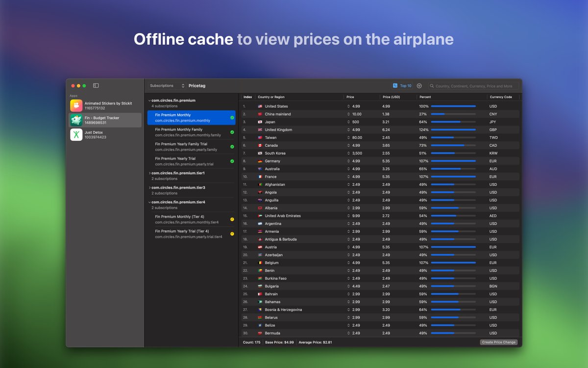
Task: Click the Canada flag icon
Action: pos(260,145)
